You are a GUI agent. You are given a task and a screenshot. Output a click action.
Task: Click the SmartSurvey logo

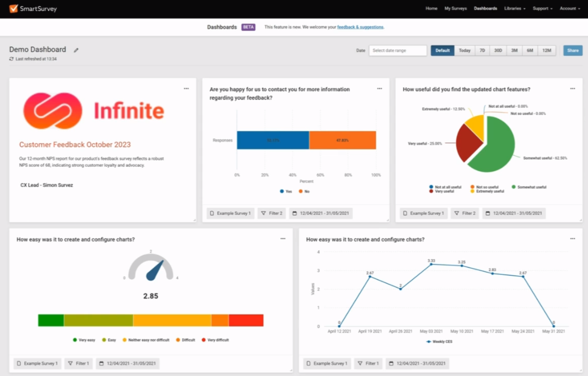tap(33, 8)
